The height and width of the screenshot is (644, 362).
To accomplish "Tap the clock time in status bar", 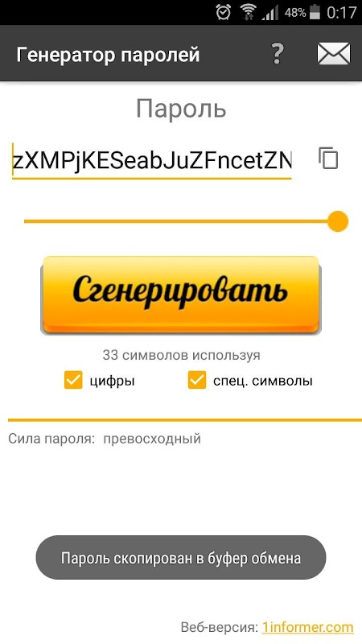I will 341,12.
